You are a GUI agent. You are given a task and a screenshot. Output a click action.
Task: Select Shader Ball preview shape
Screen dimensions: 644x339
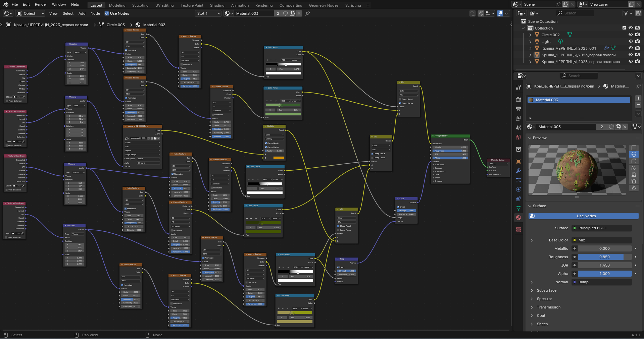(634, 175)
